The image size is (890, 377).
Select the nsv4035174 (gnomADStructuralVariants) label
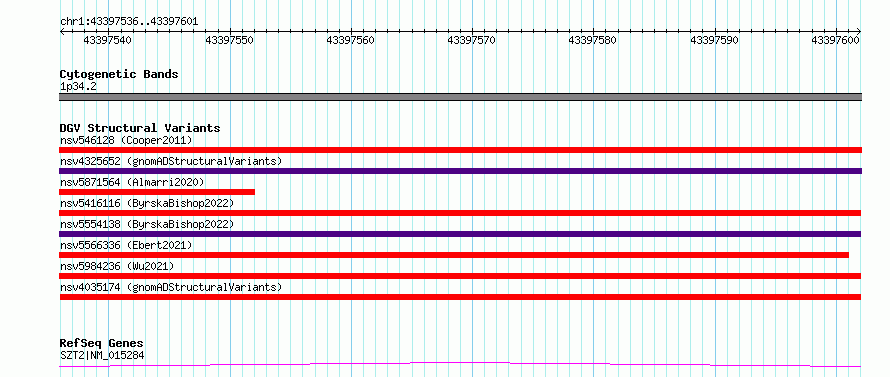click(x=171, y=287)
